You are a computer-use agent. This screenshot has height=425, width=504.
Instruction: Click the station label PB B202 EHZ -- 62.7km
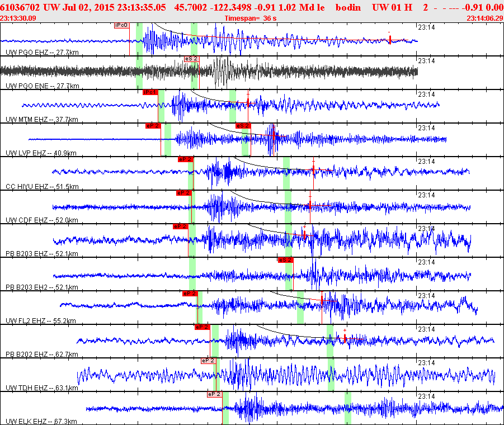[x=42, y=355]
